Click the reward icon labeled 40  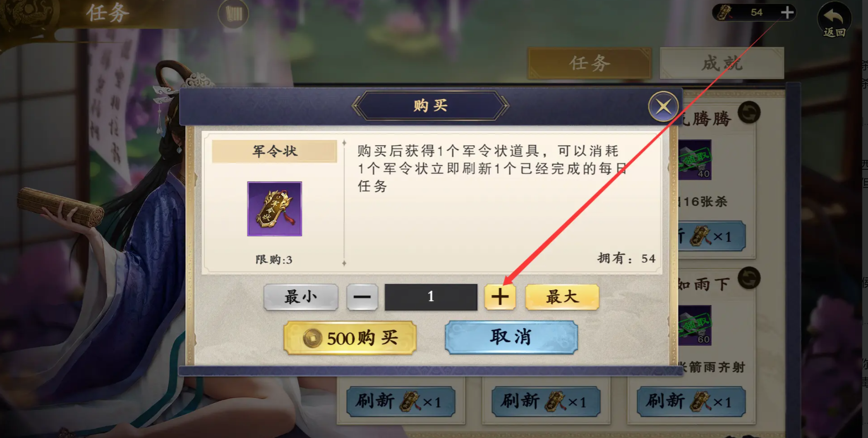(695, 160)
